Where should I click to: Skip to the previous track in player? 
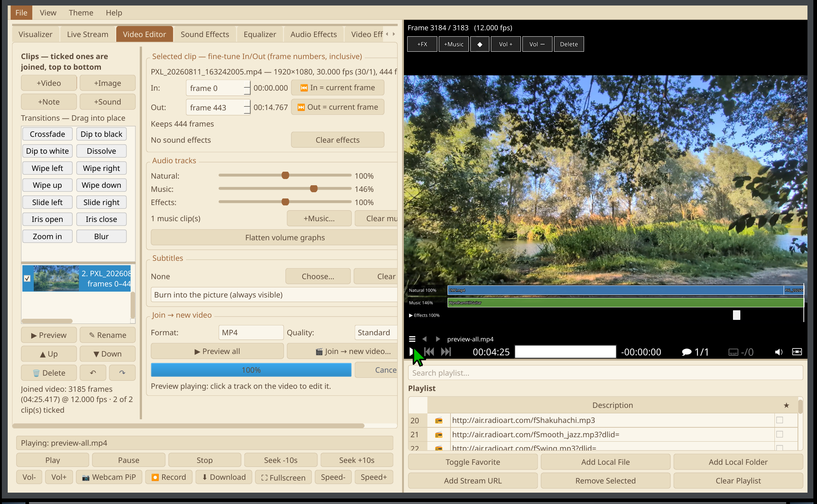(429, 352)
